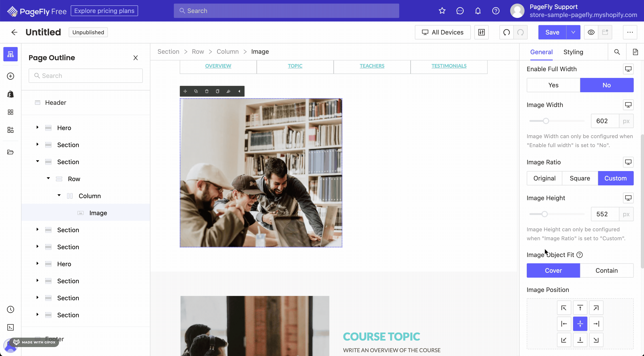
Task: Open the help question mark icon
Action: (x=496, y=11)
